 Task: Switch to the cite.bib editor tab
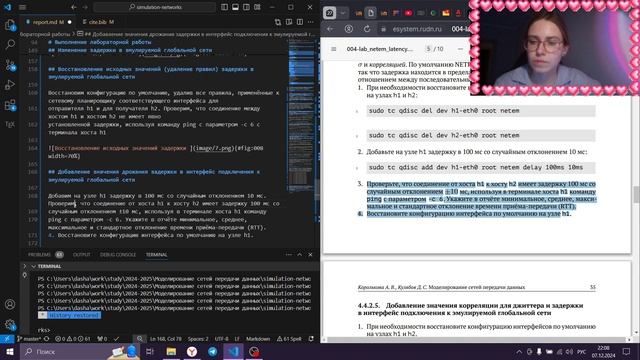[98, 22]
